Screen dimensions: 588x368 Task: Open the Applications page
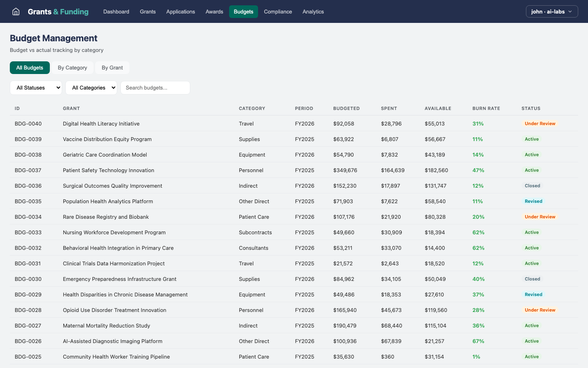[180, 11]
